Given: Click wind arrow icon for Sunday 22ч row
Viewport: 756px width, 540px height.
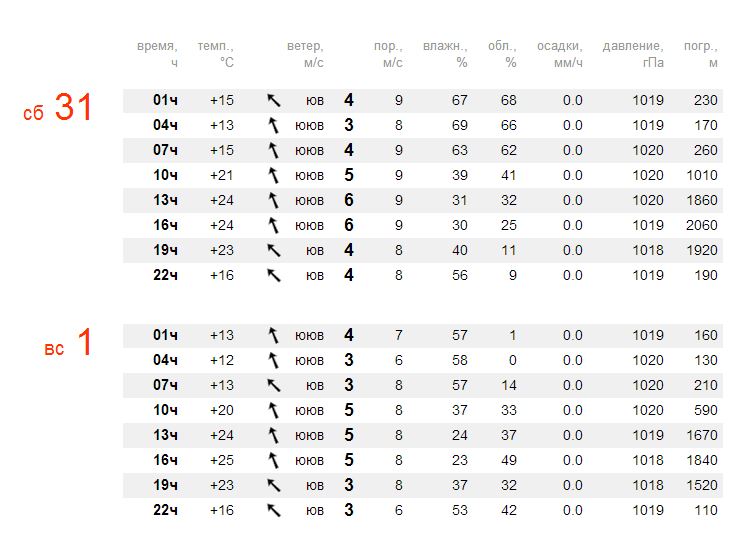Looking at the screenshot, I should point(274,510).
